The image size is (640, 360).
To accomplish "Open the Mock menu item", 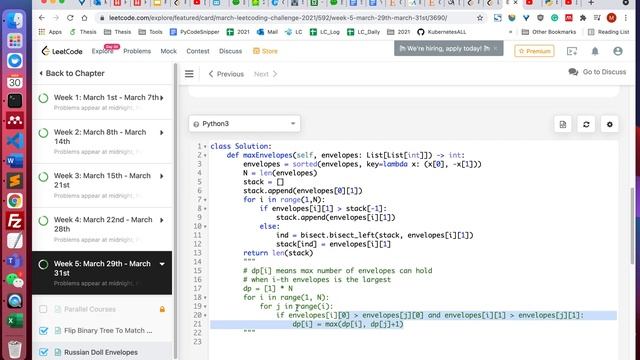I will (169, 51).
